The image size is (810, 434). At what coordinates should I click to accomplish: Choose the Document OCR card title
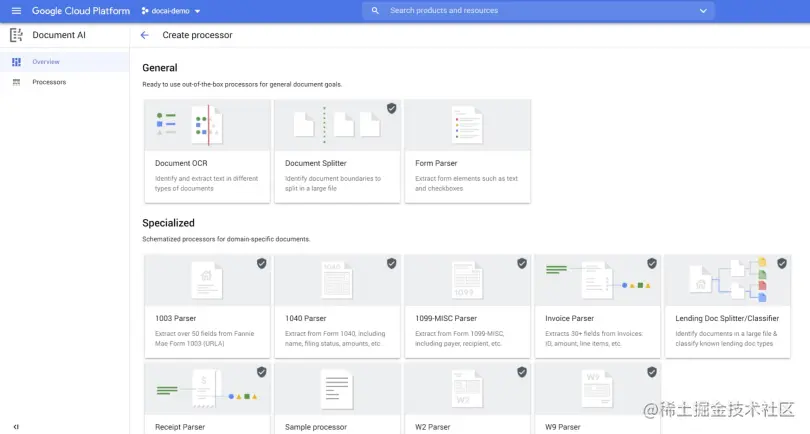tap(181, 163)
